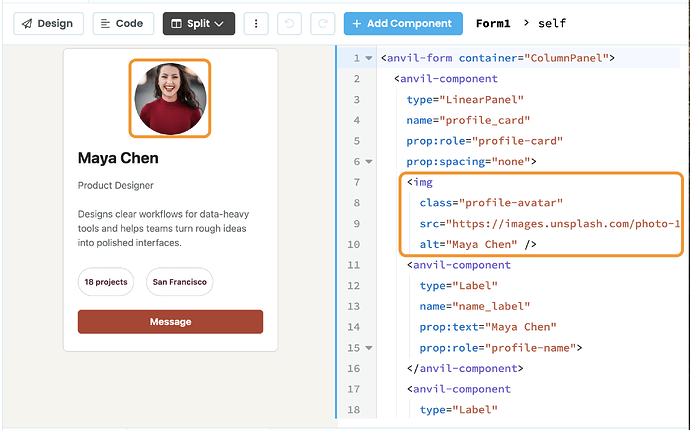Click the bio paragraph about data-heavy tools
The image size is (690, 430).
click(x=163, y=228)
